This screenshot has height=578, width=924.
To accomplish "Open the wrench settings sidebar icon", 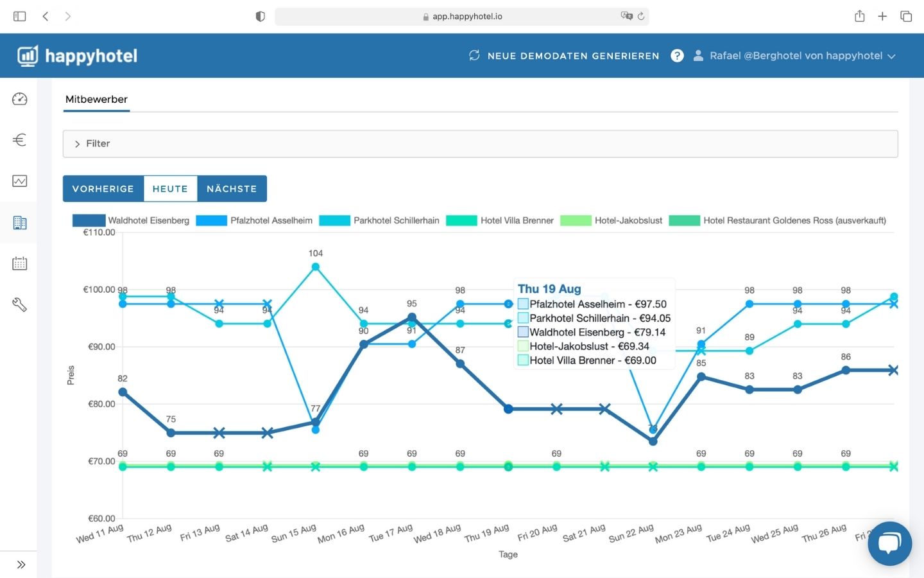I will 19,304.
